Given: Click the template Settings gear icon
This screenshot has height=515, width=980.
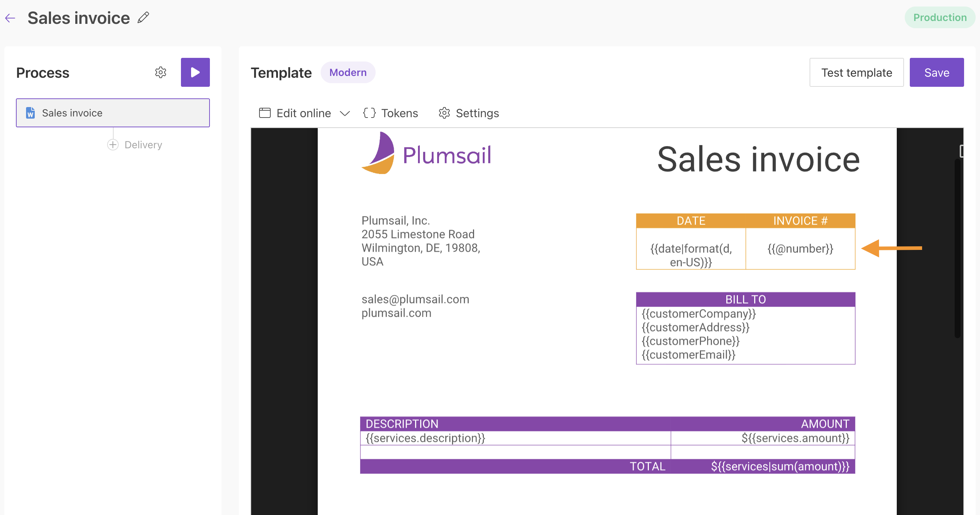Looking at the screenshot, I should pyautogui.click(x=444, y=113).
